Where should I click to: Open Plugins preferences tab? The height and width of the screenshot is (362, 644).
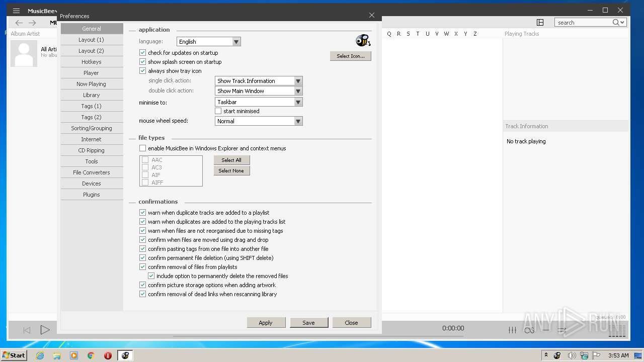pyautogui.click(x=92, y=195)
